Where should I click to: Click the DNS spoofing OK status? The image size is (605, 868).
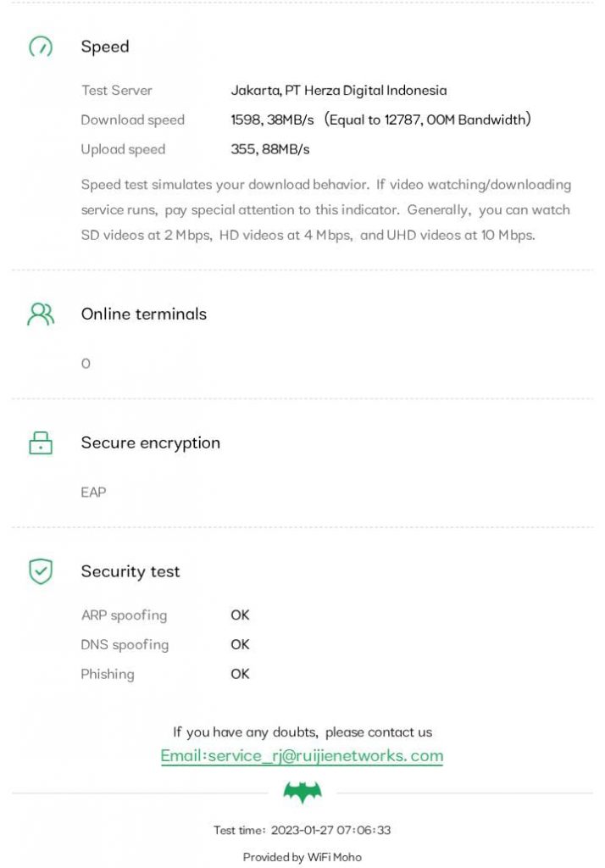pos(240,645)
